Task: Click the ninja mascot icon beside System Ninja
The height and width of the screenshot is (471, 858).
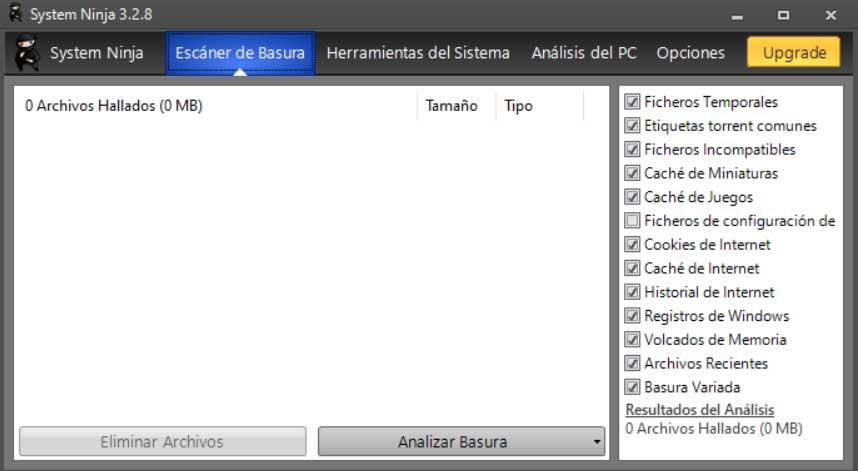Action: [x=27, y=53]
